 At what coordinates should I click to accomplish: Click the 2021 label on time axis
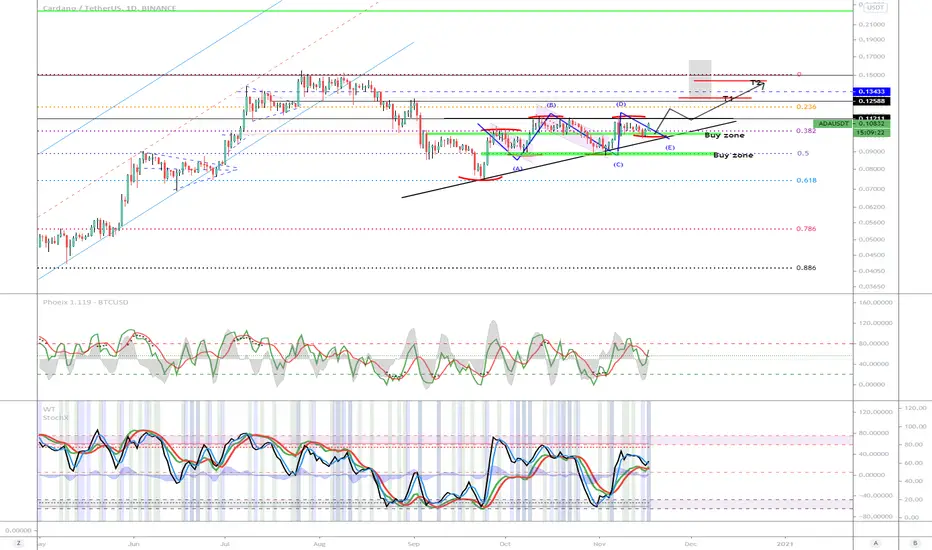(785, 543)
